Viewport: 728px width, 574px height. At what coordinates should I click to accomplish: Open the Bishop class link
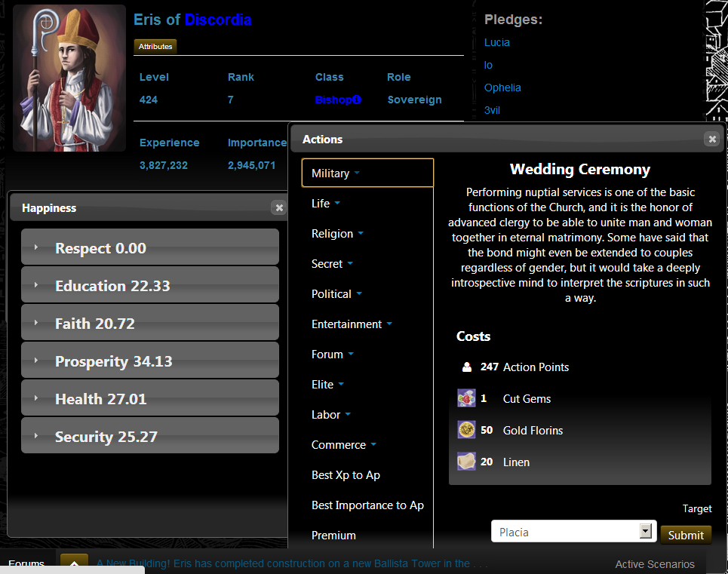[333, 100]
